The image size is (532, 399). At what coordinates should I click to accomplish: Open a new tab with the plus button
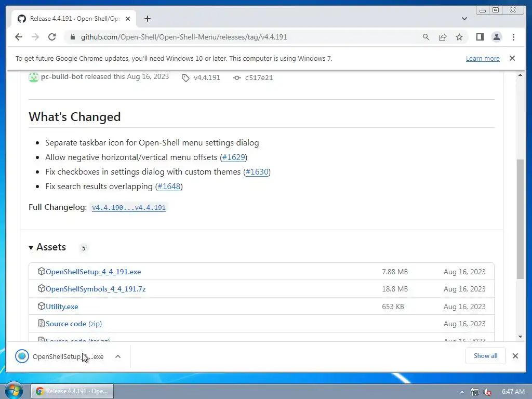click(x=147, y=19)
